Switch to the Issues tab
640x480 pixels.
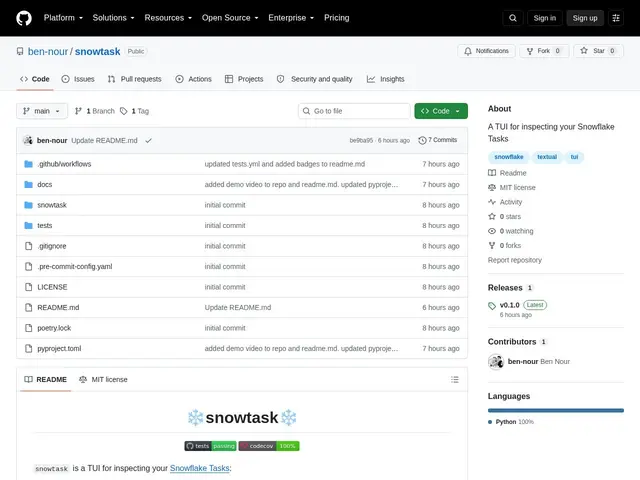78,79
